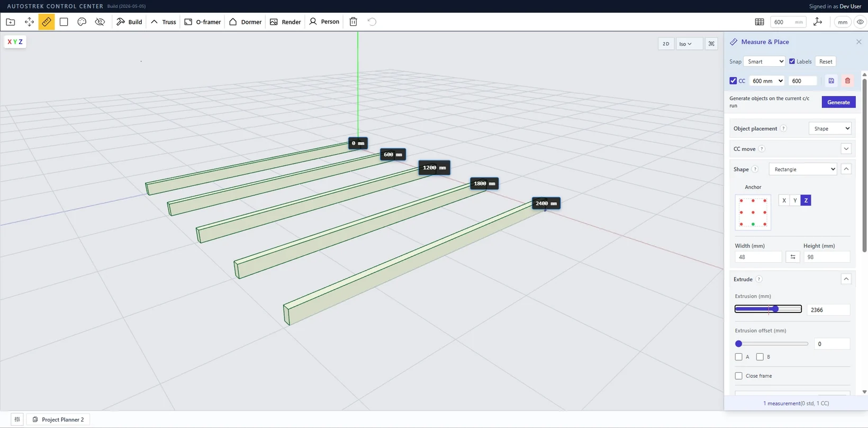This screenshot has height=428, width=868.
Task: Click the undo arrow icon
Action: point(372,22)
